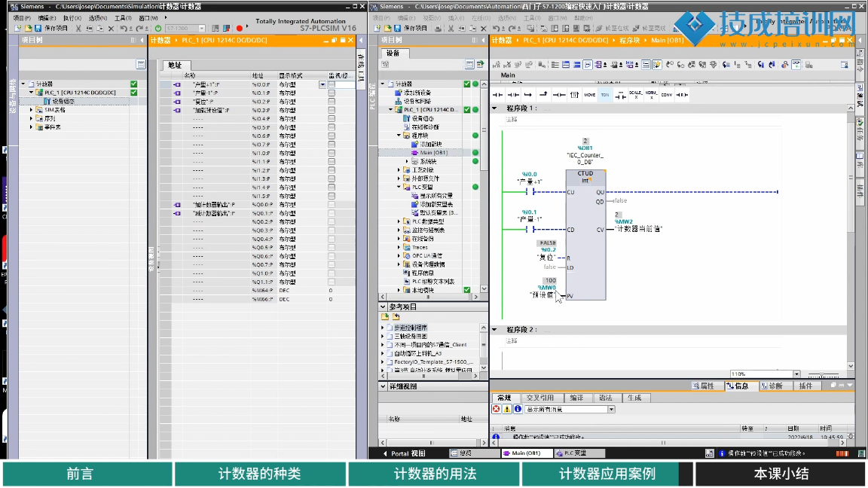
Task: Click collapse project tree arrow in TIA Portal
Action: 483,40
